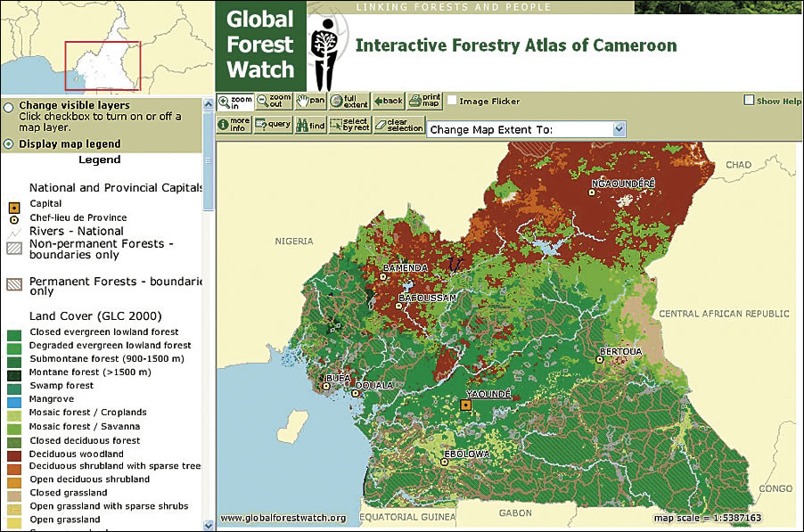804x532 pixels.
Task: Click the Yaoundé capital marker on map
Action: point(465,405)
